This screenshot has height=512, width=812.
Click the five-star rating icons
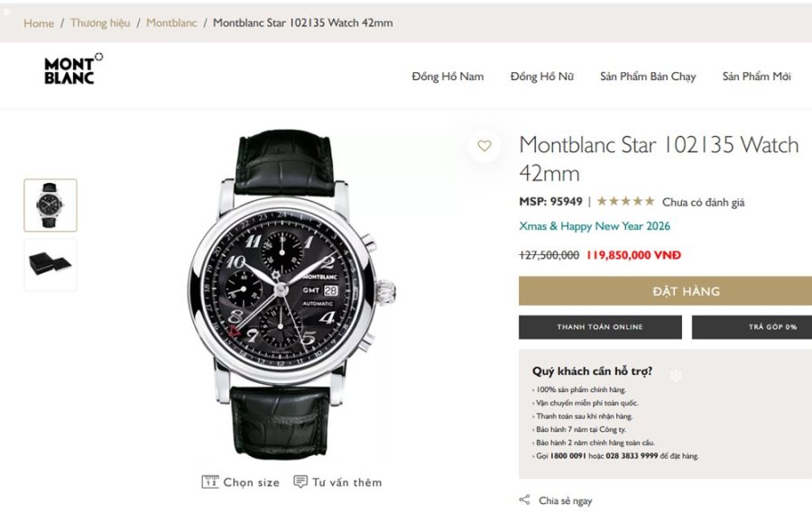pos(625,202)
